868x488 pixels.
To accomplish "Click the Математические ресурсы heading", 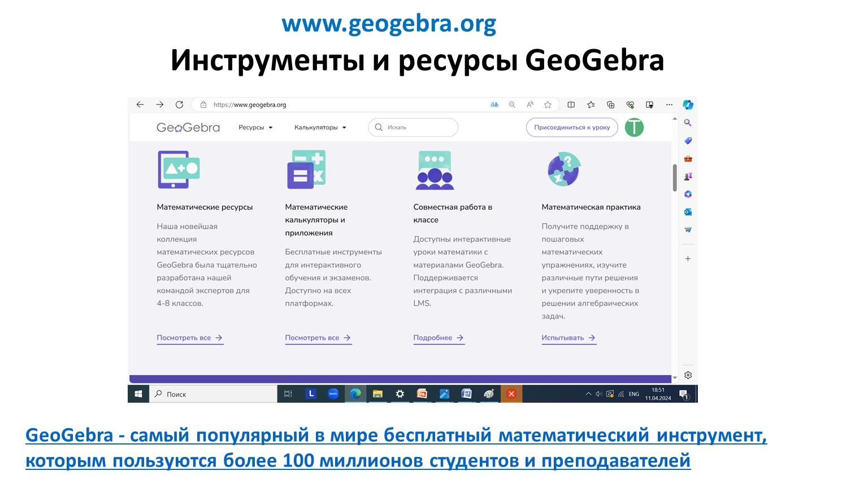I will (205, 207).
